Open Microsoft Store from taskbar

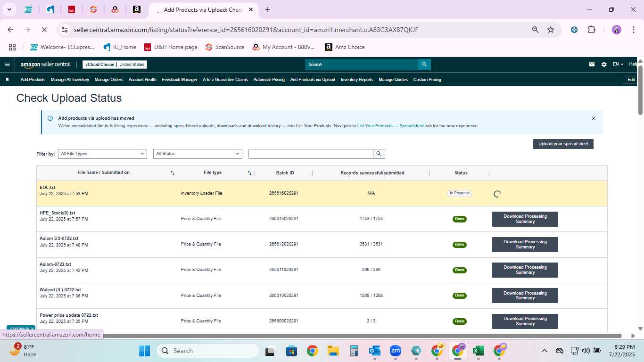tap(291, 351)
